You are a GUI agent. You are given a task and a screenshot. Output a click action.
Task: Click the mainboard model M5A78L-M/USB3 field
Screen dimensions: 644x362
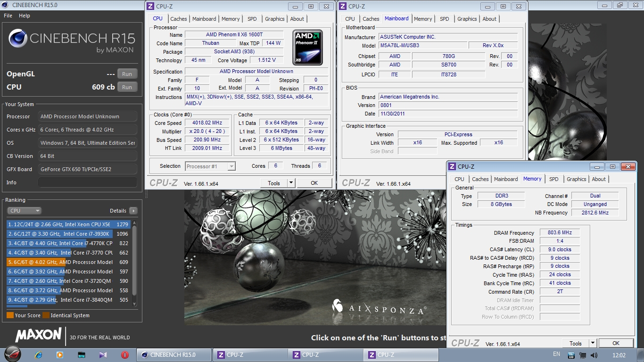tap(422, 45)
